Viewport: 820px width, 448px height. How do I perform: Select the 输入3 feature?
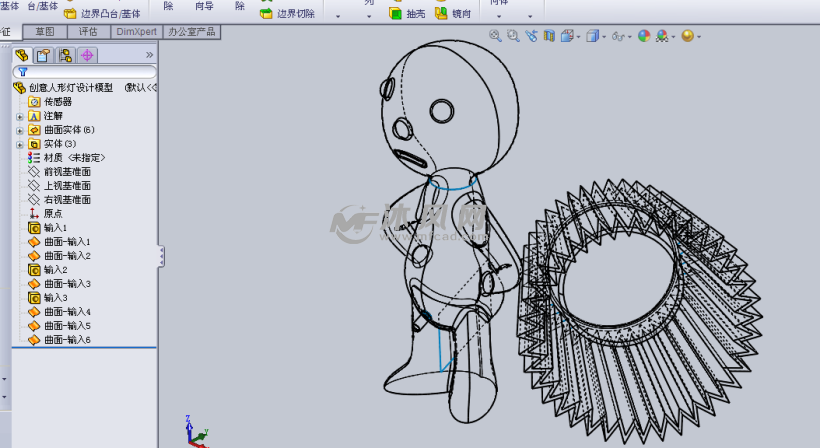tap(55, 297)
